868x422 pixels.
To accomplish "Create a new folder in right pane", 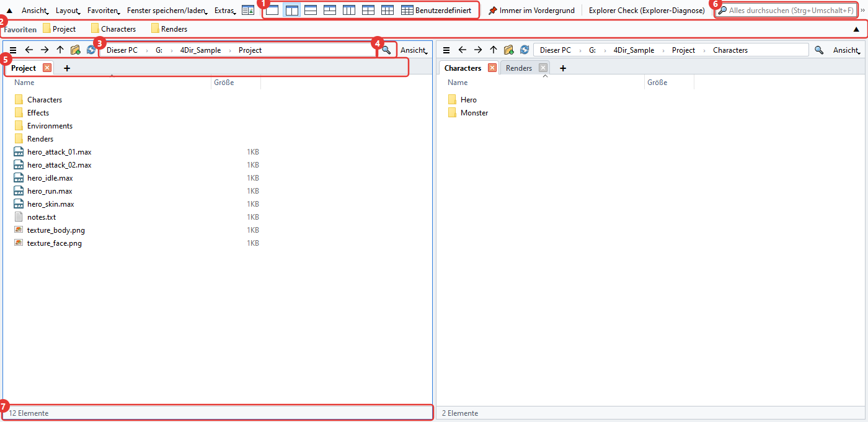I will point(509,50).
